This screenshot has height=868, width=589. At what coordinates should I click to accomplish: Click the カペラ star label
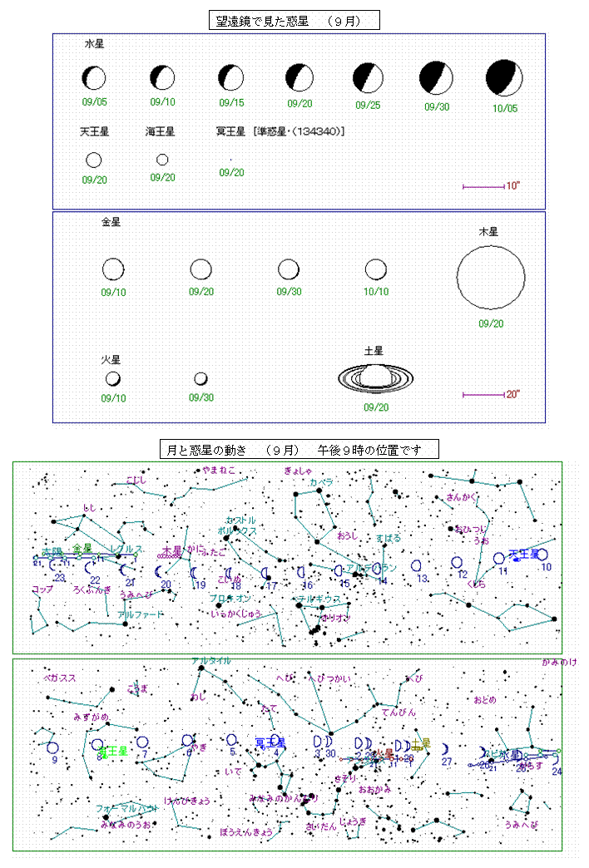coord(321,483)
